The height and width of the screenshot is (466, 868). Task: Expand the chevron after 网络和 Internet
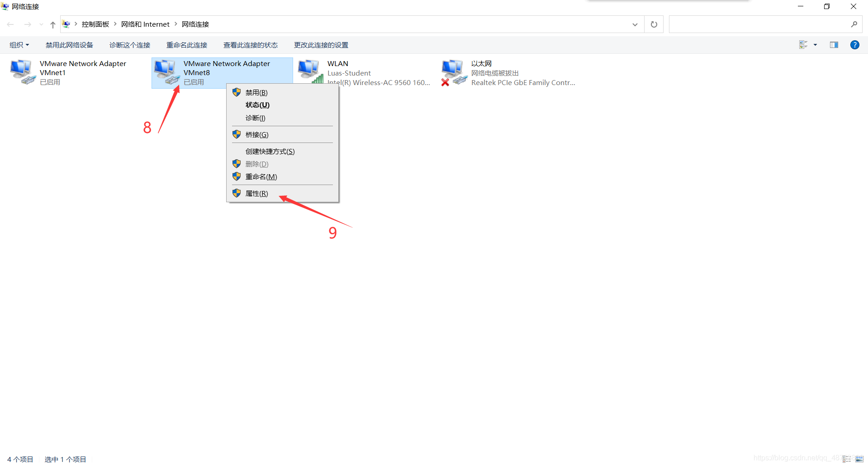175,24
